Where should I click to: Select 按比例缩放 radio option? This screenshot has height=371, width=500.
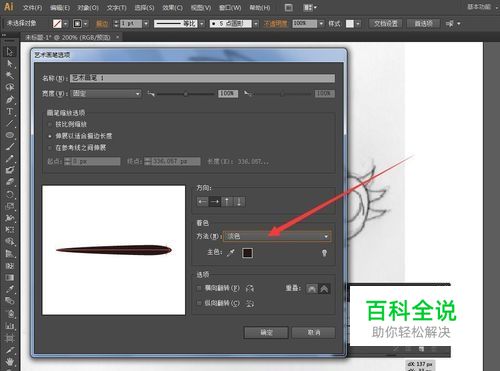pos(50,124)
